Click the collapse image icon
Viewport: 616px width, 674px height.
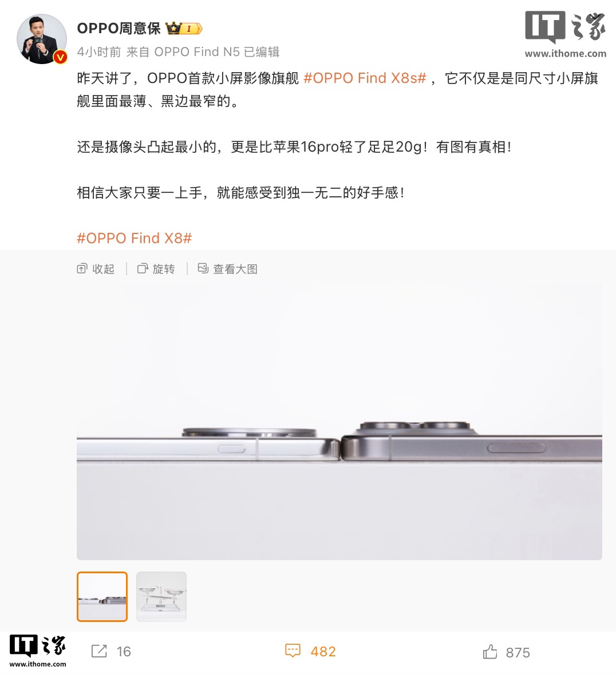click(82, 269)
